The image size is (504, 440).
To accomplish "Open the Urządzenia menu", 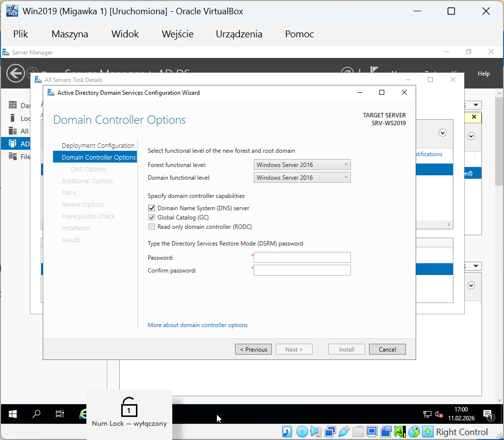I will (x=239, y=34).
